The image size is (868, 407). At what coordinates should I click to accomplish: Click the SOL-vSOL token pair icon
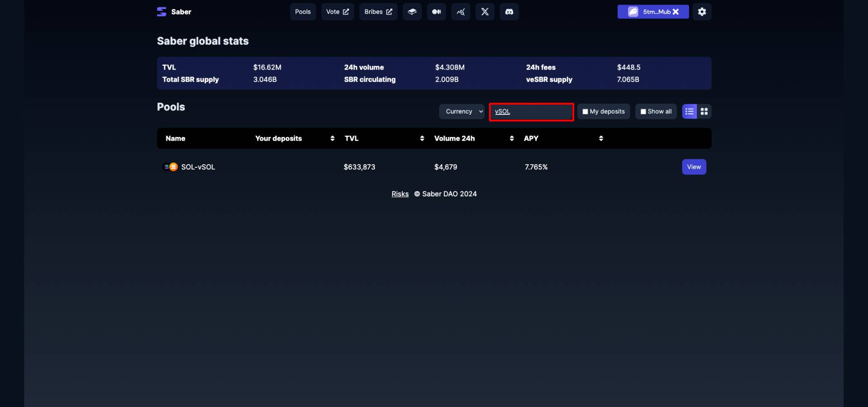pyautogui.click(x=170, y=167)
